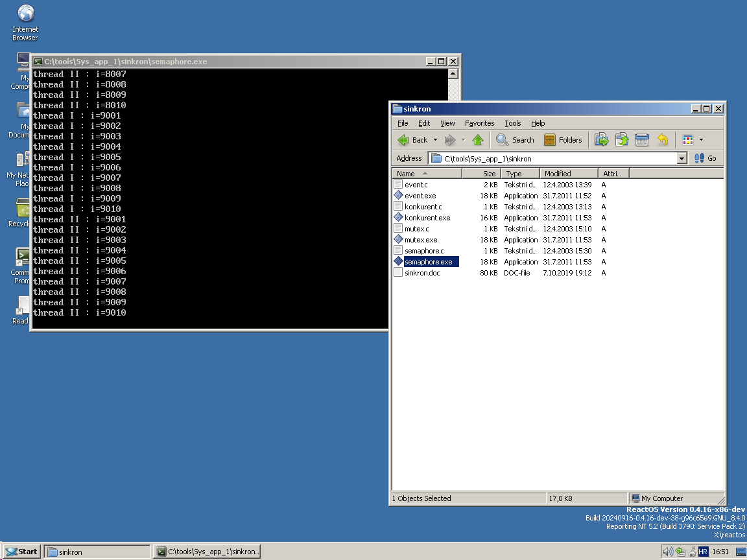747x560 pixels.
Task: Open the Edit menu
Action: coord(424,123)
